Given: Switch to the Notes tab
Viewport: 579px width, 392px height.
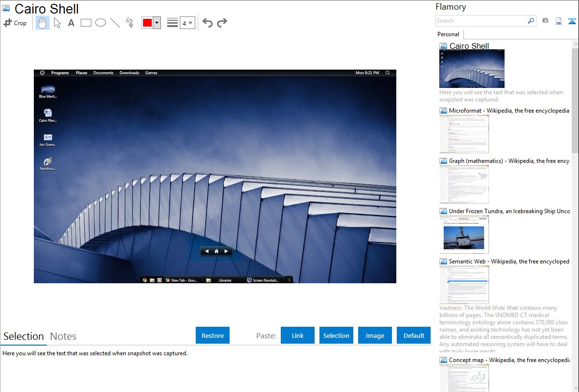Looking at the screenshot, I should click(x=63, y=336).
